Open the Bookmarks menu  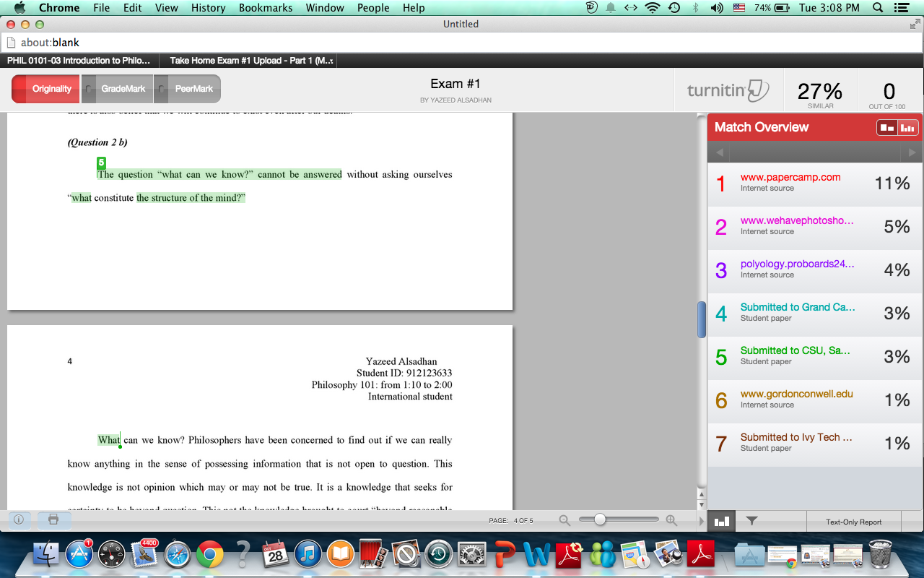click(266, 8)
